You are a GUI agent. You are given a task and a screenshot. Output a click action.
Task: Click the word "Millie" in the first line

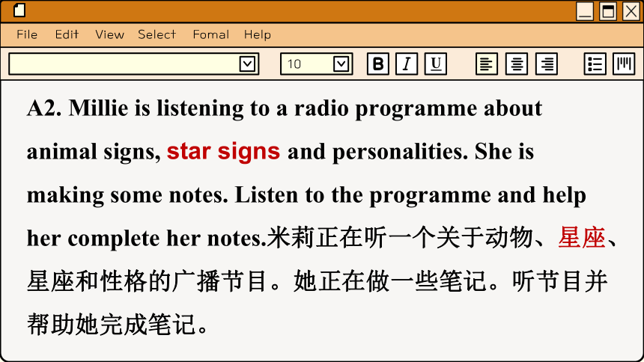[99, 108]
